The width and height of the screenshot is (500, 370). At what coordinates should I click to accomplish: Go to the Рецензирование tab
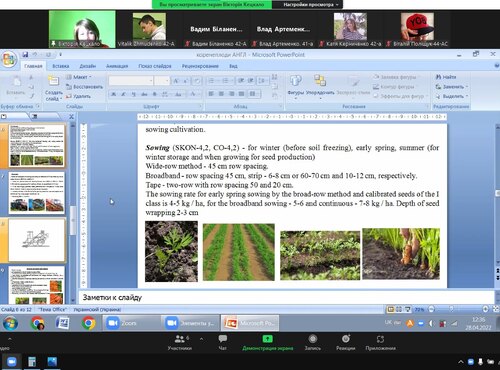(x=200, y=66)
